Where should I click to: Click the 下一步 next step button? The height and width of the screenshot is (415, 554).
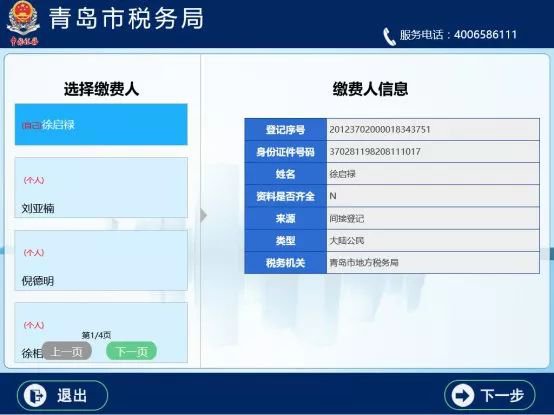[x=489, y=395]
